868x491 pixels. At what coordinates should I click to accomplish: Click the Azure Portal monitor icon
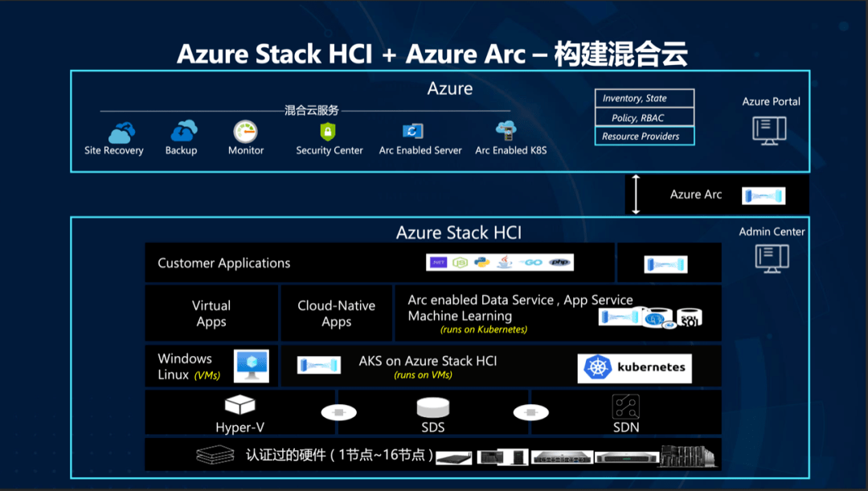(x=769, y=131)
